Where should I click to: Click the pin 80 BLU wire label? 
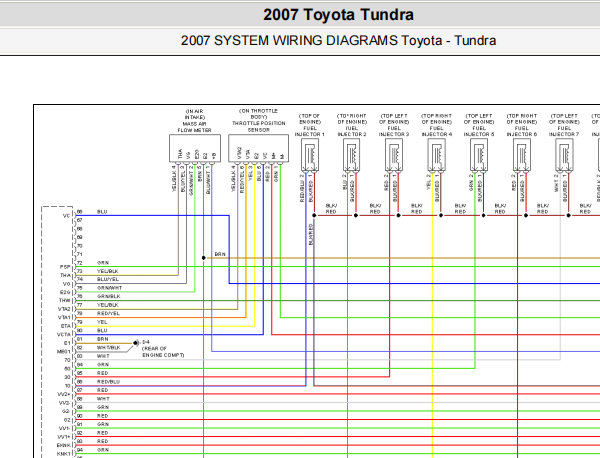pos(102,331)
